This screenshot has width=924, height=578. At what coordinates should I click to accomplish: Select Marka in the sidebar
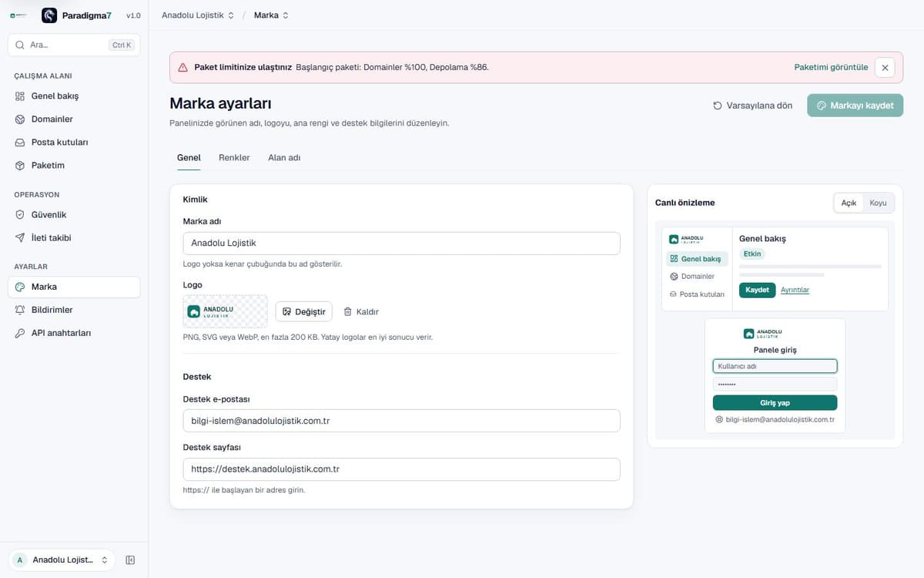click(74, 287)
